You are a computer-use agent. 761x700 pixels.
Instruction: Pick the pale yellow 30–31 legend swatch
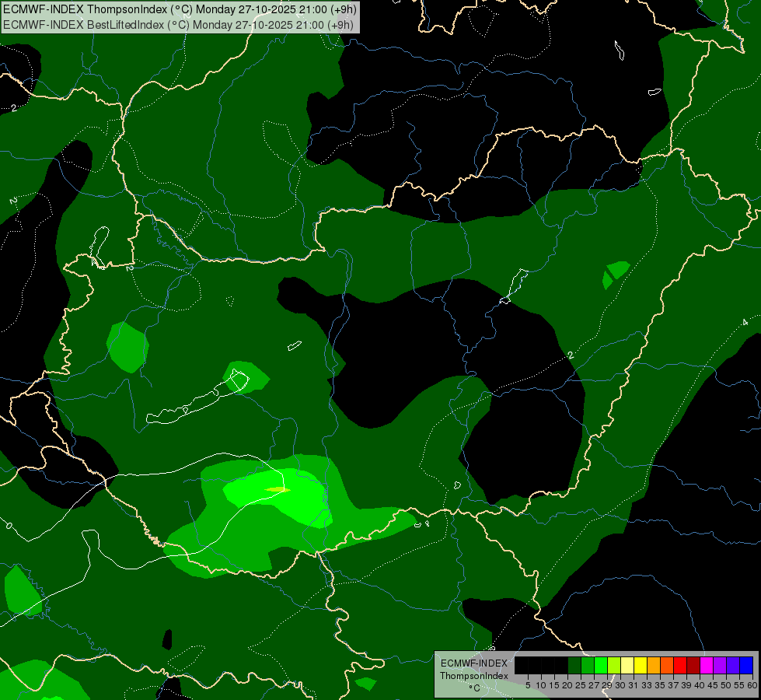coord(627,665)
